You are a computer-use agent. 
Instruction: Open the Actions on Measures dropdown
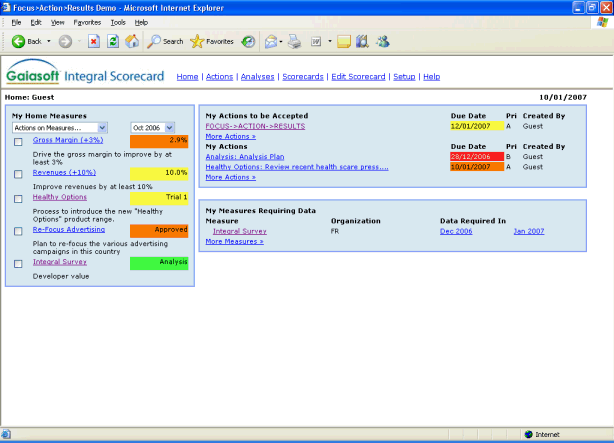60,128
